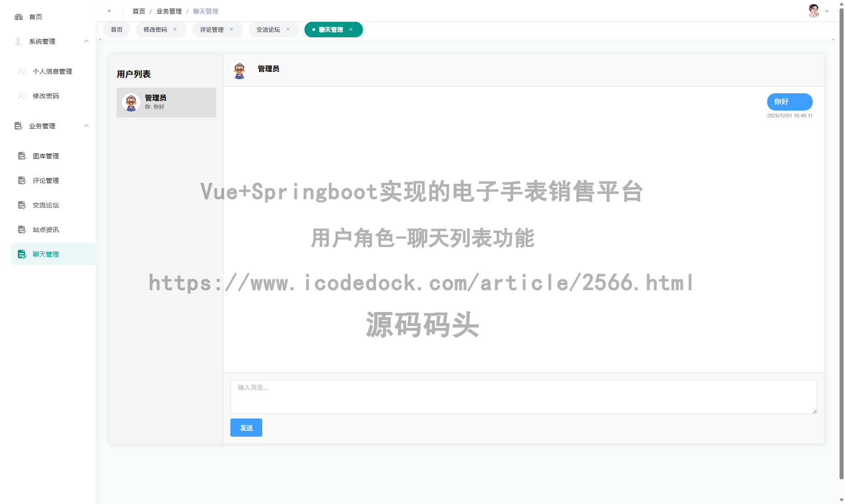Click the 发送 send button
This screenshot has width=845, height=504.
(x=246, y=427)
